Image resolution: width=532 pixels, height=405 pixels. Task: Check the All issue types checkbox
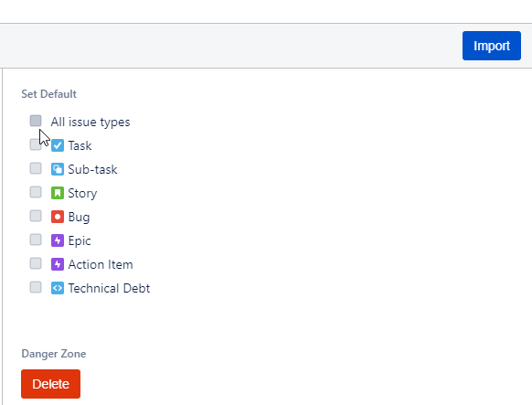click(x=36, y=121)
